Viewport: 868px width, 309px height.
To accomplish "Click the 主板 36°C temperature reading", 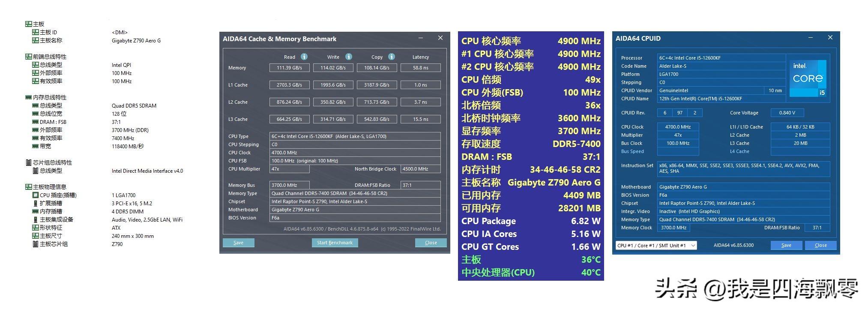I will click(591, 259).
